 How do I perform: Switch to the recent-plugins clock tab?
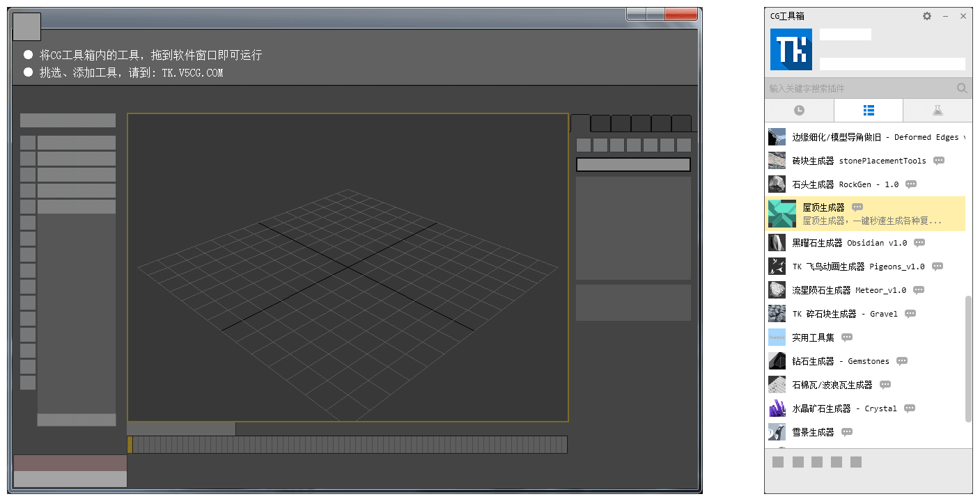(x=799, y=110)
